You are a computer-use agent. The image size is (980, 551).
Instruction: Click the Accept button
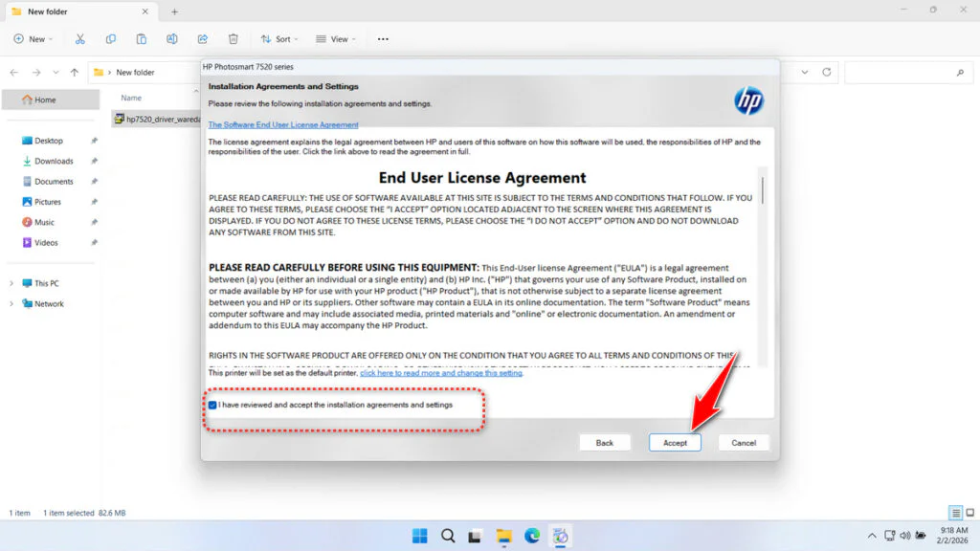pyautogui.click(x=675, y=442)
